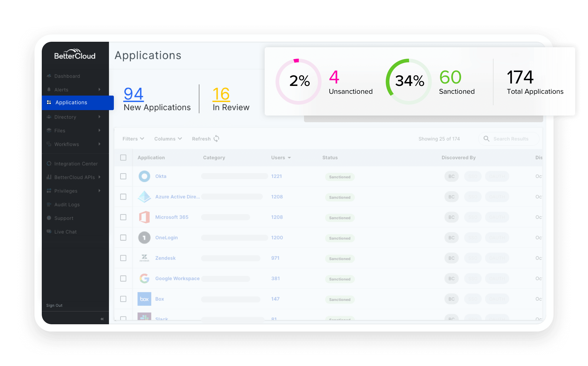
Task: Click the Directory people icon
Action: 49,117
